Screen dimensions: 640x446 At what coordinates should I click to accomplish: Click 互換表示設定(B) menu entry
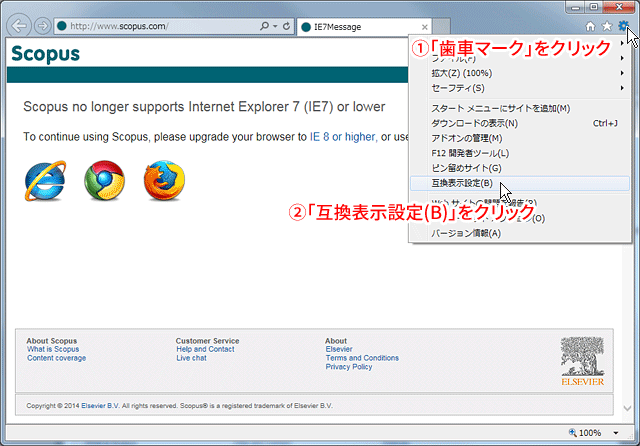[520, 183]
